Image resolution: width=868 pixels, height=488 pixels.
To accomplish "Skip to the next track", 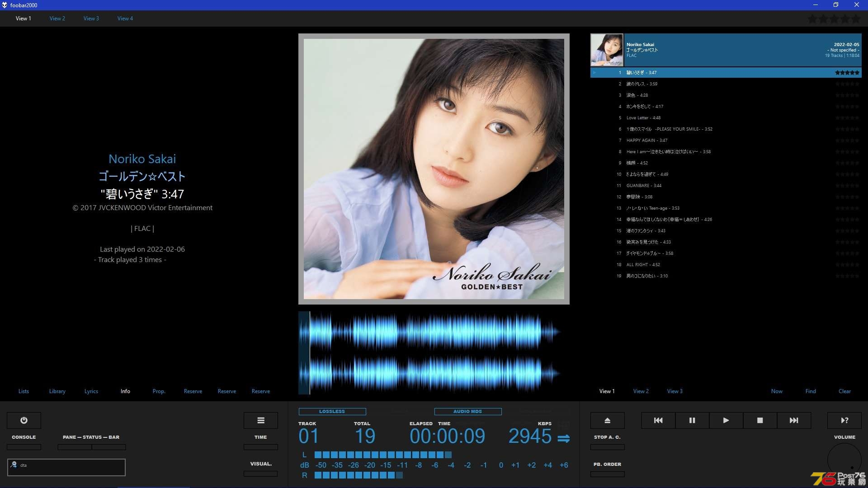I will (794, 420).
